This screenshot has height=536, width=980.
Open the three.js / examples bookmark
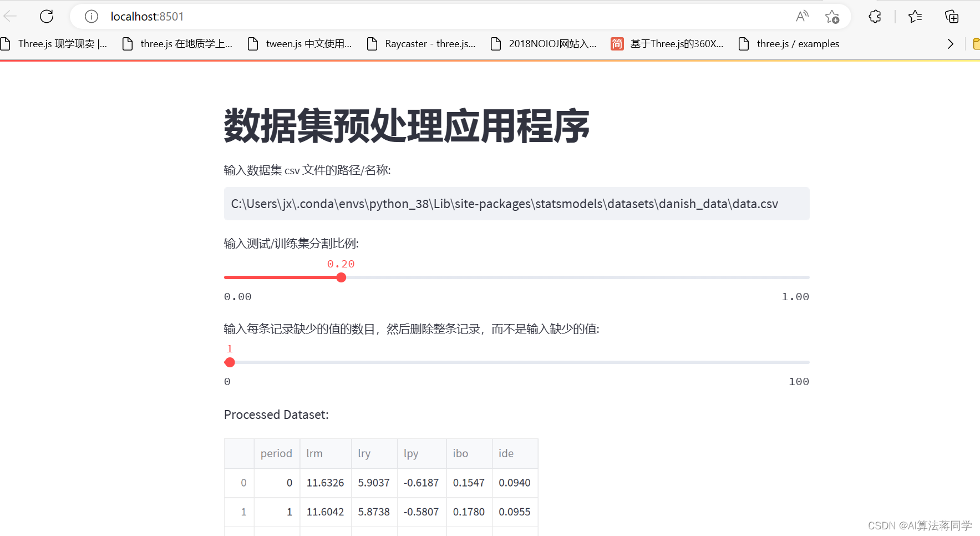(789, 44)
